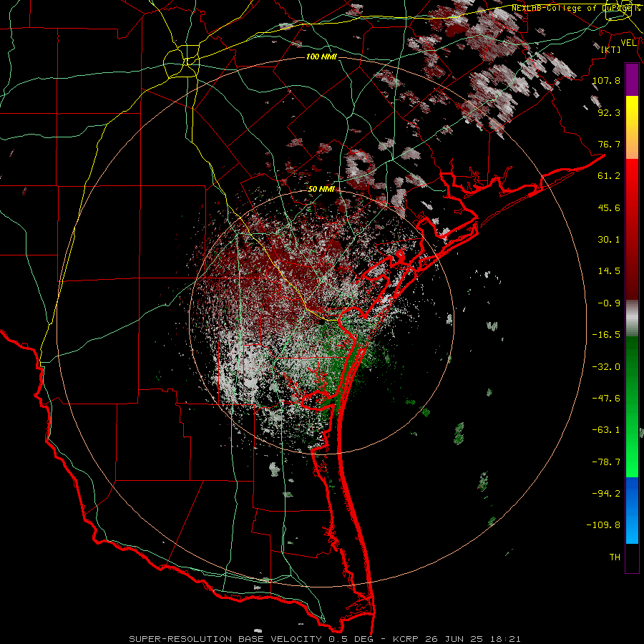
Task: Click the purple segment of color bar
Action: pyautogui.click(x=632, y=79)
